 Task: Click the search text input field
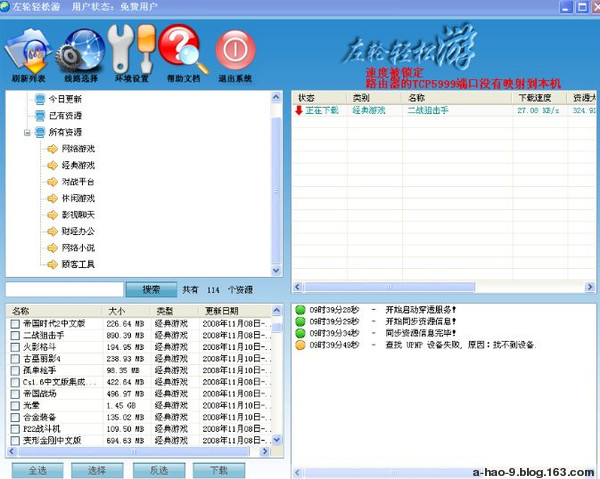coord(64,289)
